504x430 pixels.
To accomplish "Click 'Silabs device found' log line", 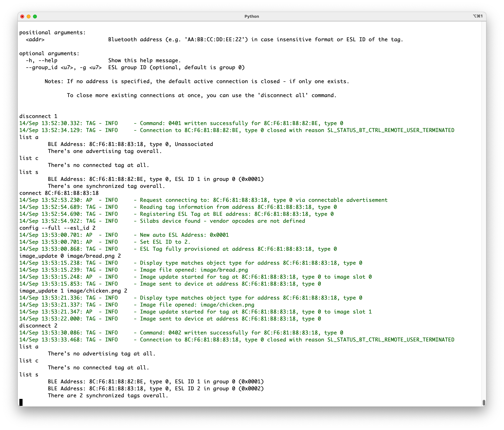I will click(x=162, y=221).
